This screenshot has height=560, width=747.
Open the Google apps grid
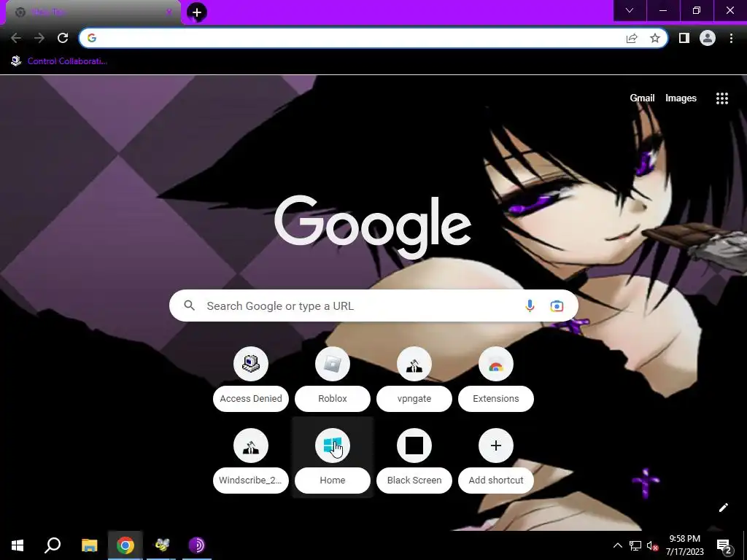pos(722,98)
